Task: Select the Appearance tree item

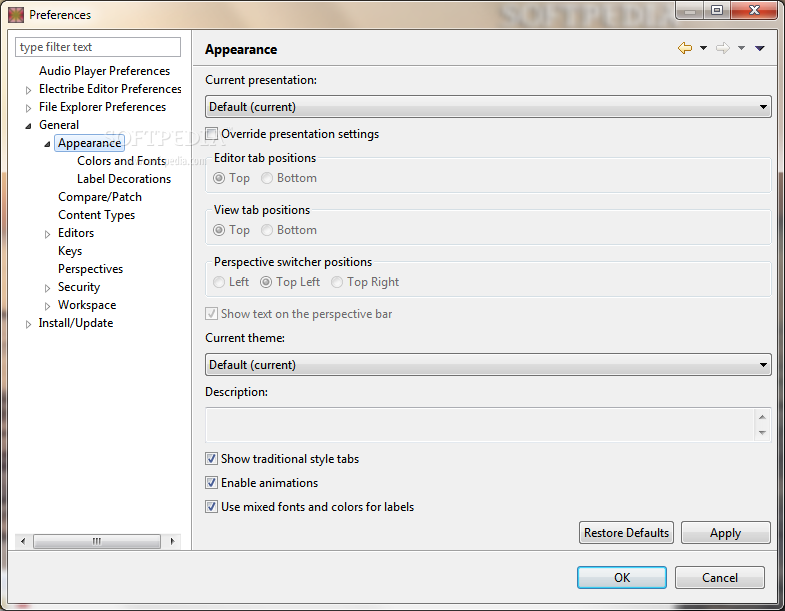Action: pyautogui.click(x=89, y=143)
